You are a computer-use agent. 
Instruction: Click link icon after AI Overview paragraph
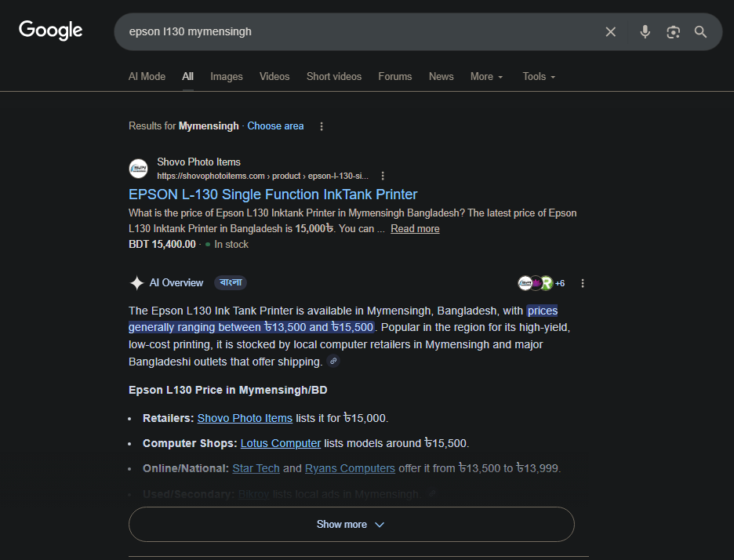click(x=333, y=362)
